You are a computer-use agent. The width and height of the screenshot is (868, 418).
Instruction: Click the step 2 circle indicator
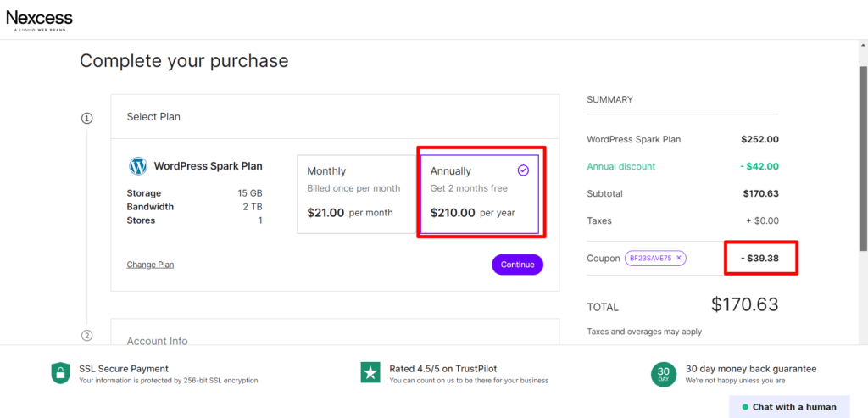pos(87,335)
